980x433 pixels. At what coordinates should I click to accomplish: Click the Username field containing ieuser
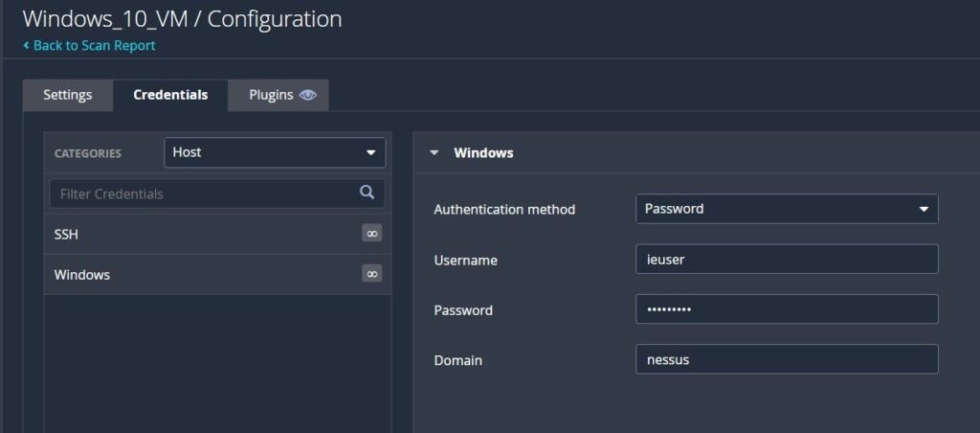787,259
